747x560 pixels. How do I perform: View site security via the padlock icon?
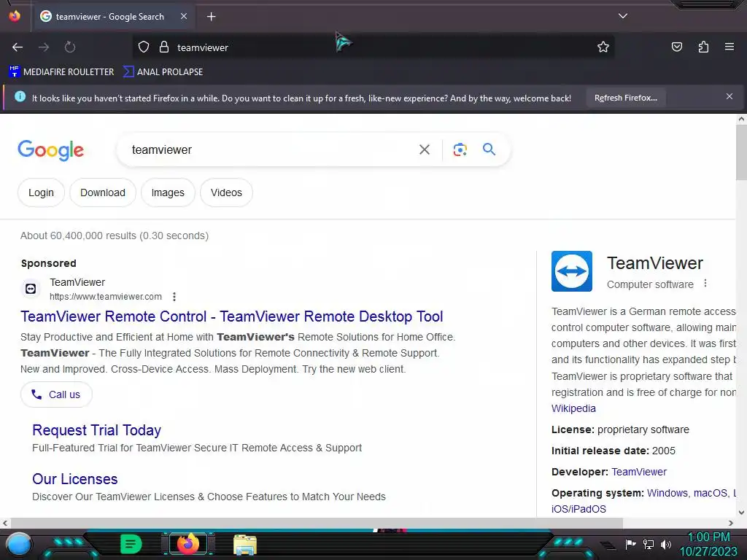click(164, 47)
